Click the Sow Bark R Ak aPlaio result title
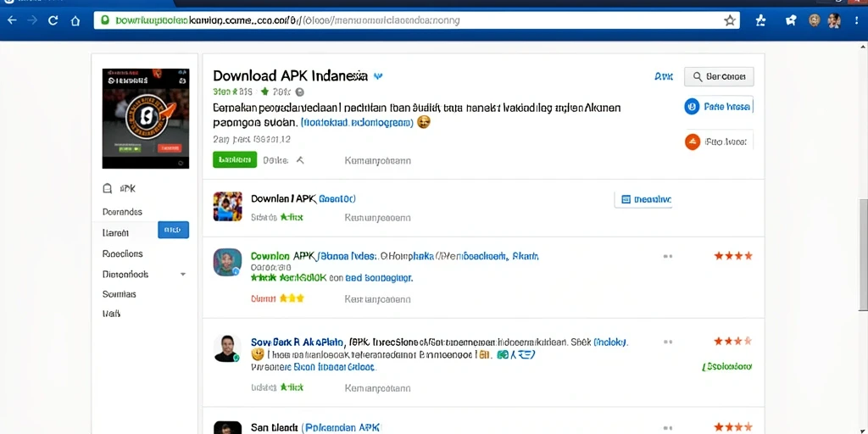 pyautogui.click(x=298, y=342)
